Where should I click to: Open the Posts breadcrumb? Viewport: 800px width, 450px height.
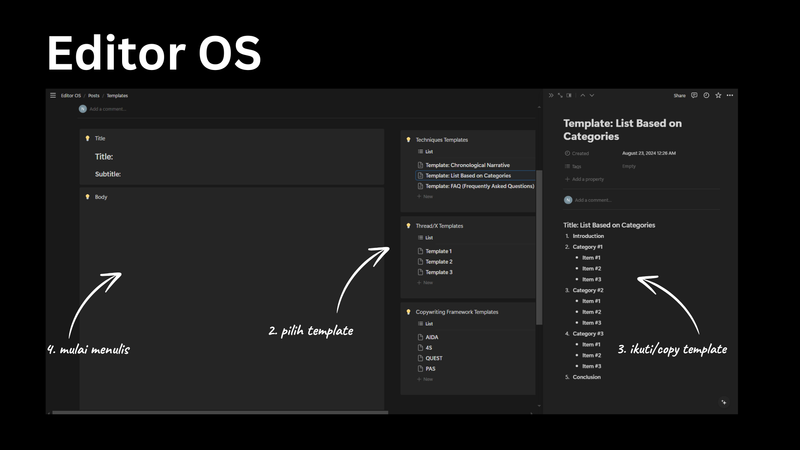pos(94,95)
